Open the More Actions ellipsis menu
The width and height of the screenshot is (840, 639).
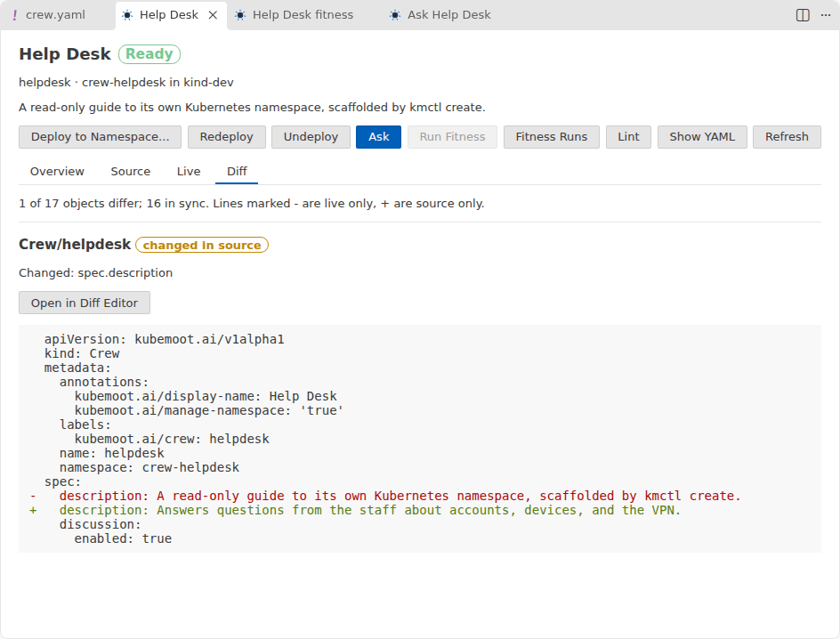tap(826, 15)
